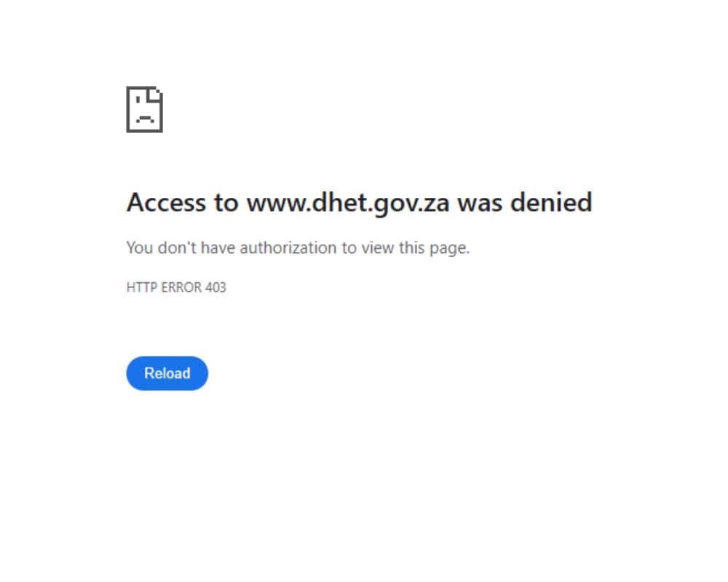
Task: Click the word 'to' before 'view' in message
Action: click(349, 248)
